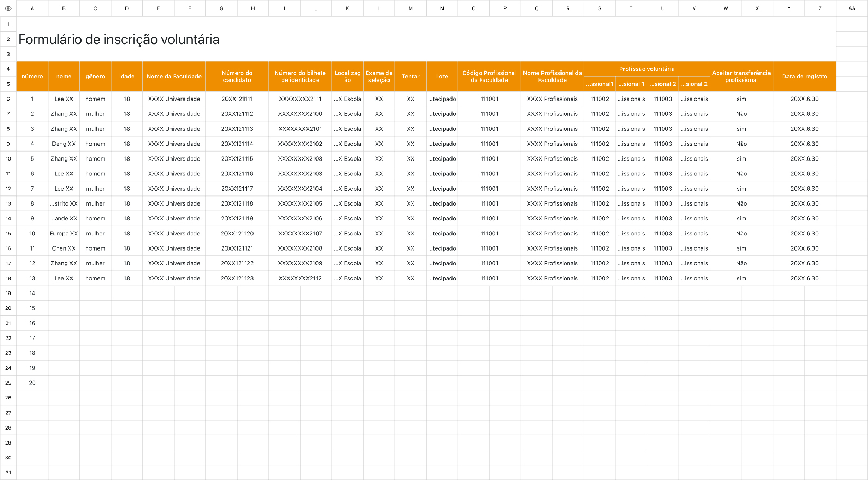This screenshot has height=480, width=868.
Task: Click the 'número' header cell
Action: click(x=32, y=77)
